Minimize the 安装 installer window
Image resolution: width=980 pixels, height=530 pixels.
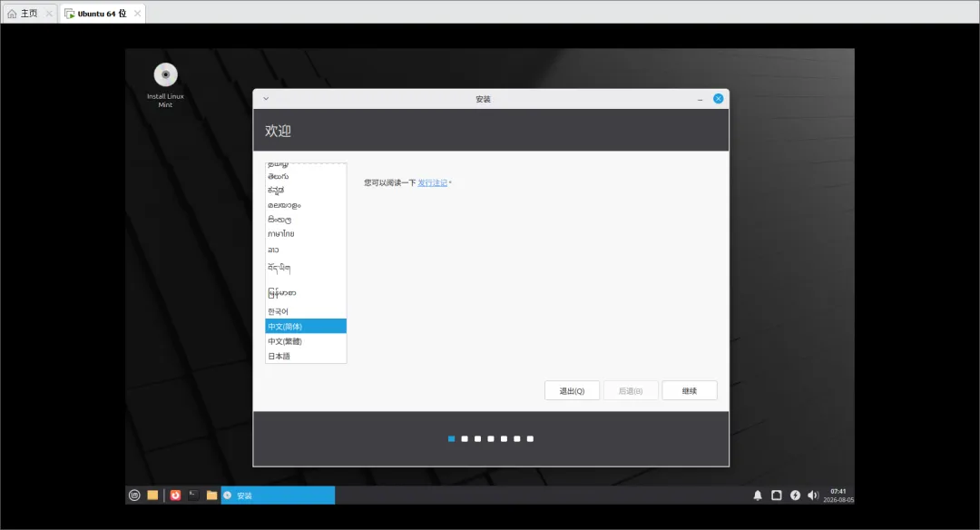[x=700, y=99]
